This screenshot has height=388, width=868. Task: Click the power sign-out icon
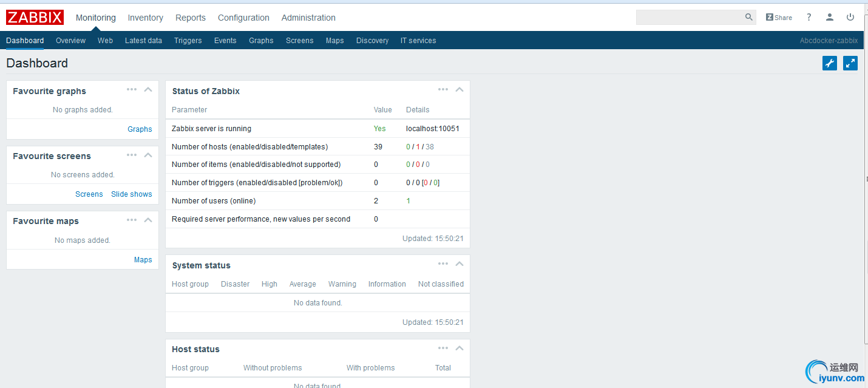(x=850, y=17)
